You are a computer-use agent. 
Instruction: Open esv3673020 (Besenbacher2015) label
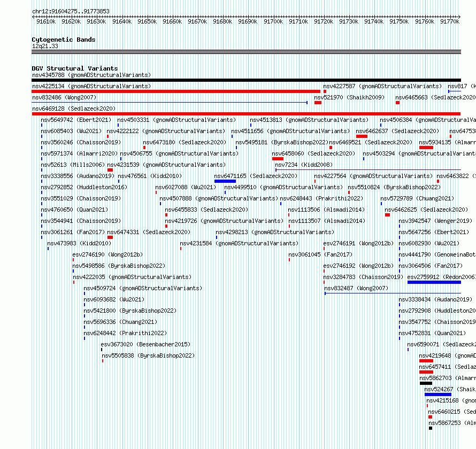(x=145, y=344)
